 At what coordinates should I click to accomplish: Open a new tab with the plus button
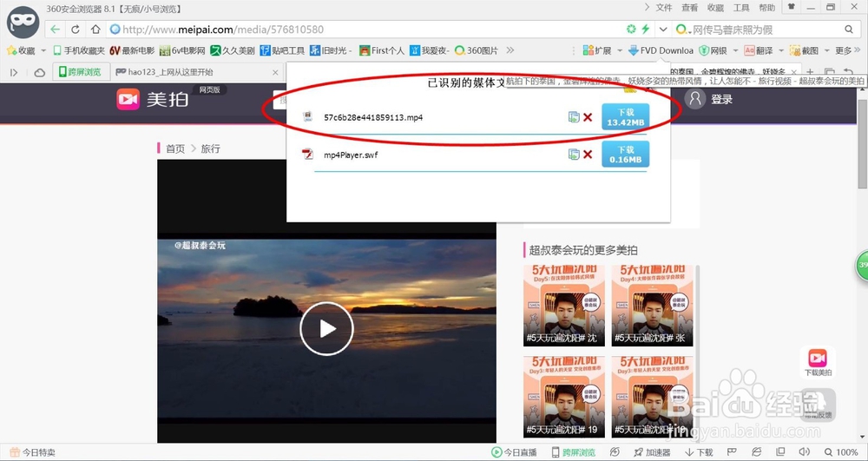(x=809, y=72)
